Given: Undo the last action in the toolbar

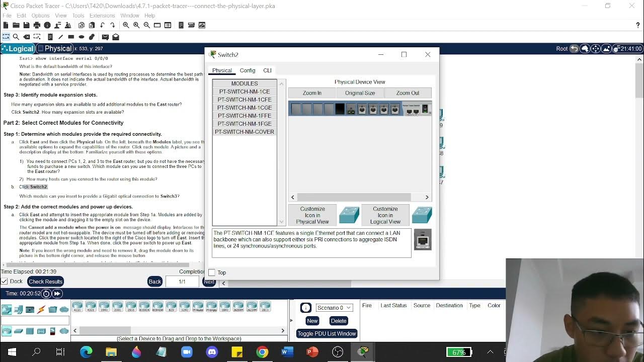Looking at the screenshot, I should pyautogui.click(x=102, y=25).
